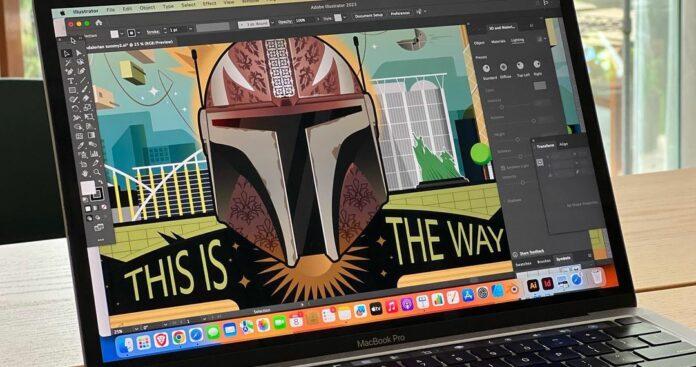
Task: Select the Direct Selection tool
Action: 79,52
